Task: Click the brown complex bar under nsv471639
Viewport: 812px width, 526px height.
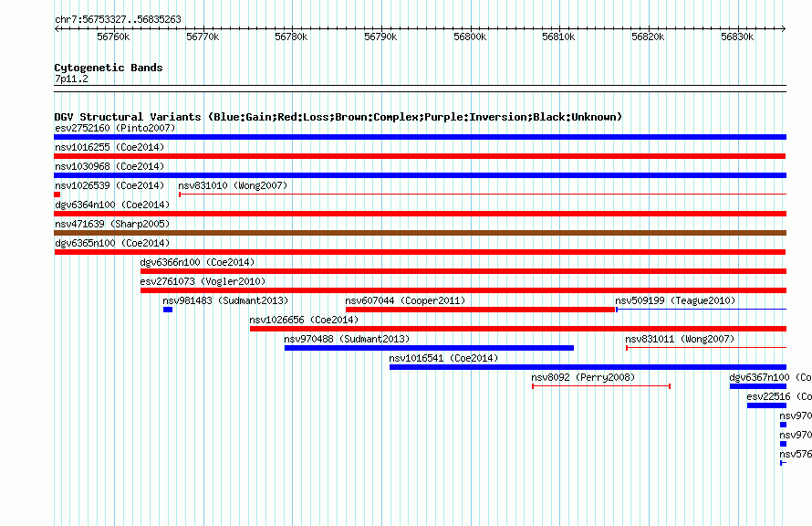Action: click(x=420, y=233)
